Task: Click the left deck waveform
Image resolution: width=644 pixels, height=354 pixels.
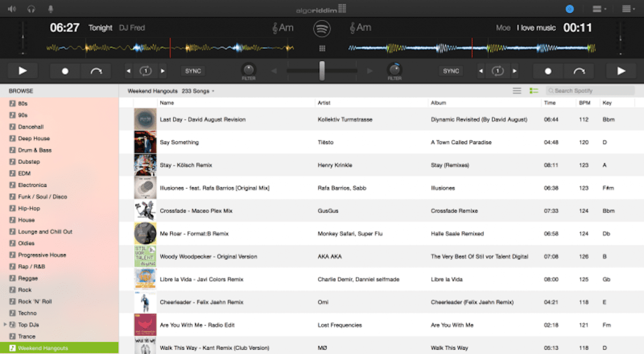Action: (170, 48)
